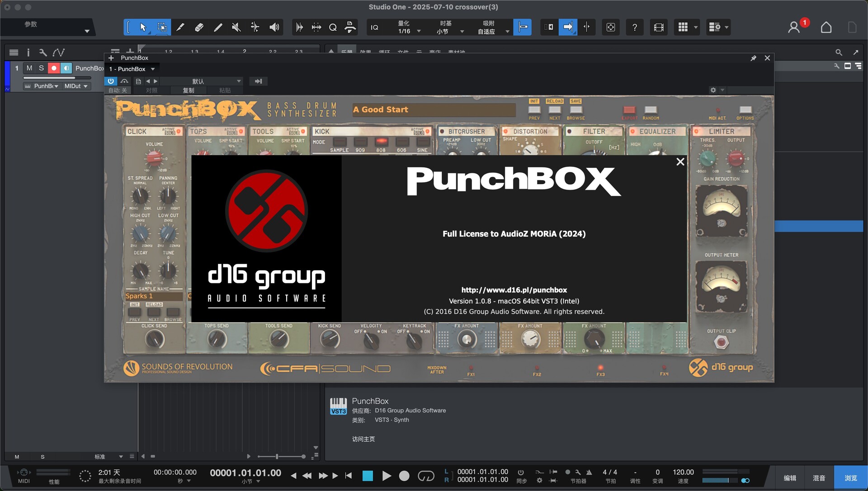Click the 4 / 4 time signature
The image size is (868, 491).
click(x=610, y=472)
